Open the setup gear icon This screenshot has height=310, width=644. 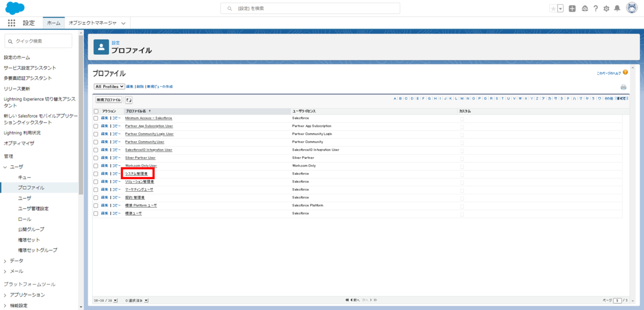coord(606,9)
